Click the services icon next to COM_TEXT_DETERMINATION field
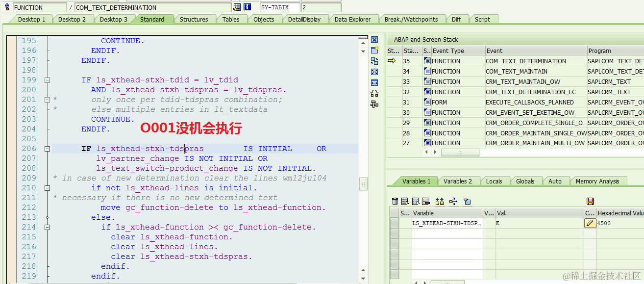The height and width of the screenshot is (284, 644). pyautogui.click(x=238, y=6)
